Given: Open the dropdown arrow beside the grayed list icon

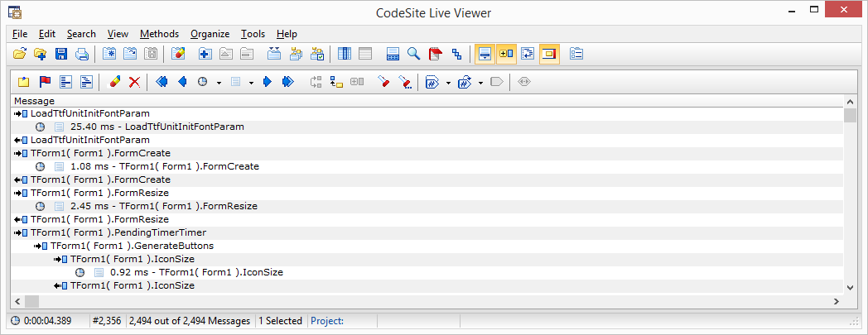Looking at the screenshot, I should tap(251, 83).
